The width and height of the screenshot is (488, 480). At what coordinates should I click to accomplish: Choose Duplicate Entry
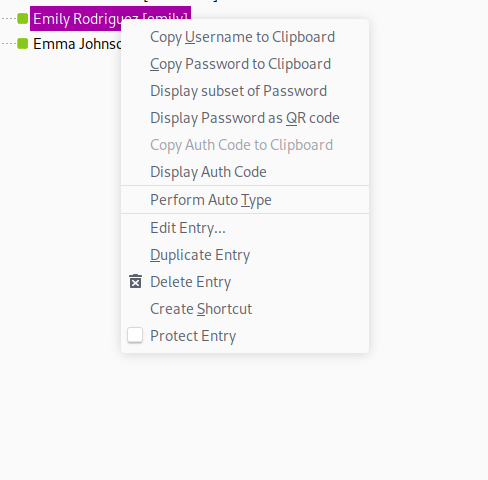tap(245, 255)
